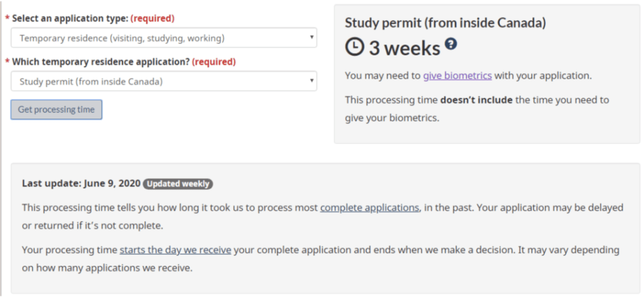
Task: Click the red asterisk before 'Select an application type'
Action: (7, 18)
